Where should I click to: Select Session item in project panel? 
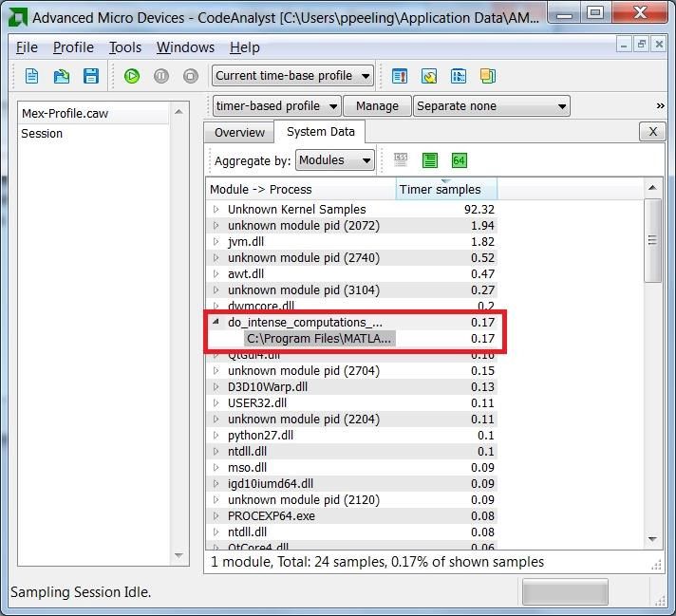pyautogui.click(x=42, y=134)
